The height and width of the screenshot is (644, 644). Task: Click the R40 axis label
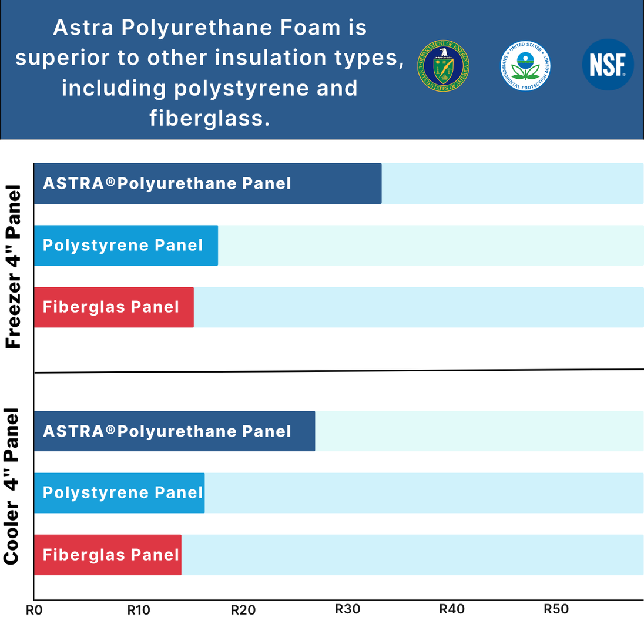point(452,609)
